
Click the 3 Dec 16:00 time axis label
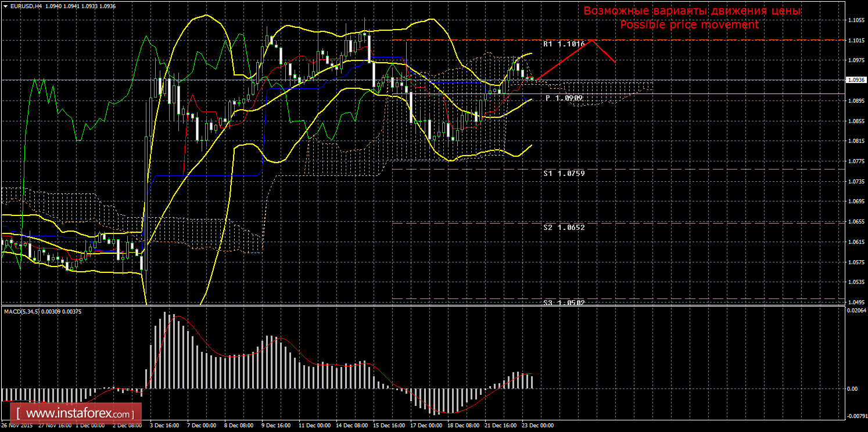pyautogui.click(x=163, y=426)
